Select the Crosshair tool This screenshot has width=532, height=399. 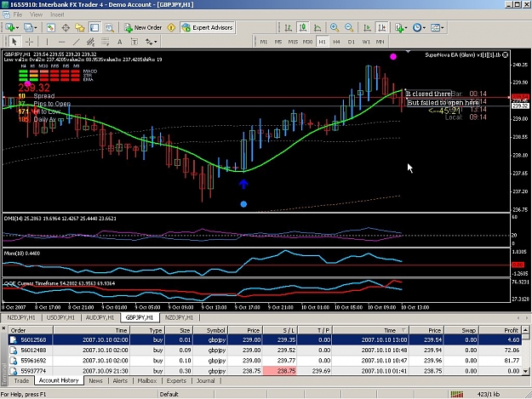29,42
